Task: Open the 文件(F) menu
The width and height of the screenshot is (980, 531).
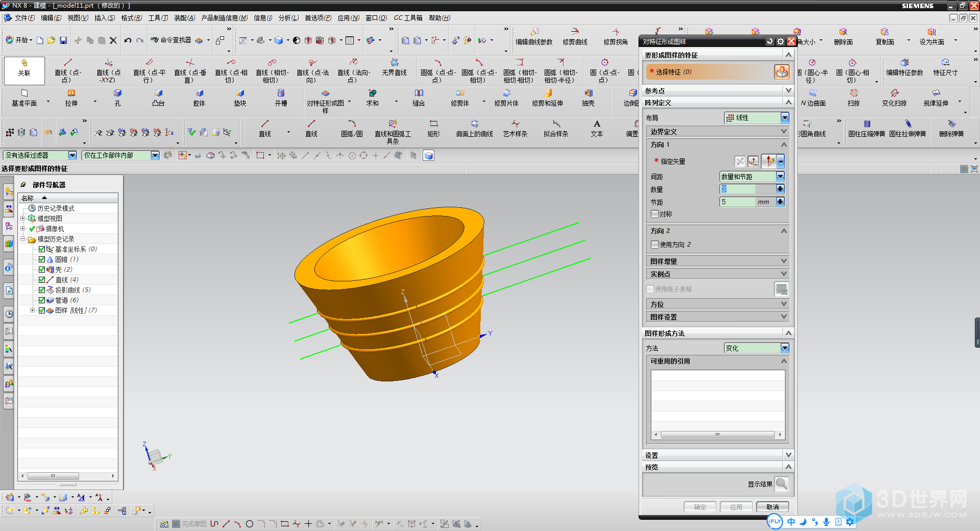Action: click(25, 18)
